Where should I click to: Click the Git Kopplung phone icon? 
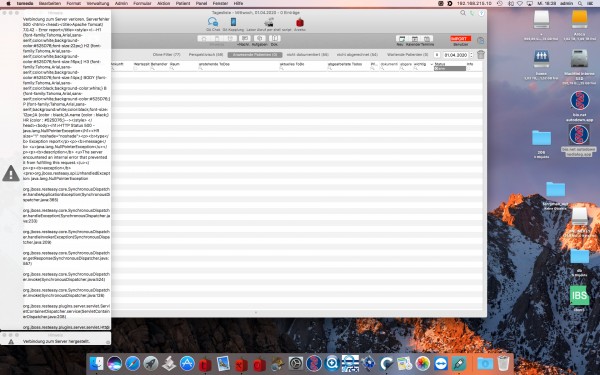tap(233, 22)
